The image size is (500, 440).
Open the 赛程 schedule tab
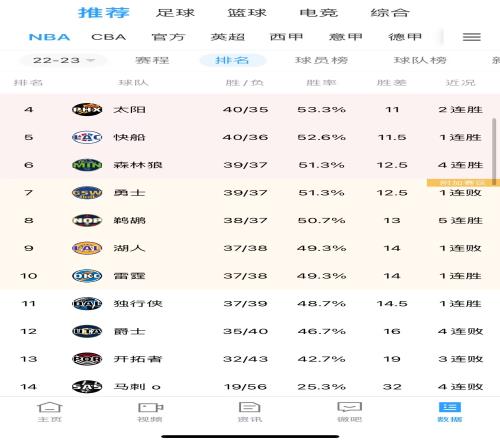pyautogui.click(x=152, y=60)
